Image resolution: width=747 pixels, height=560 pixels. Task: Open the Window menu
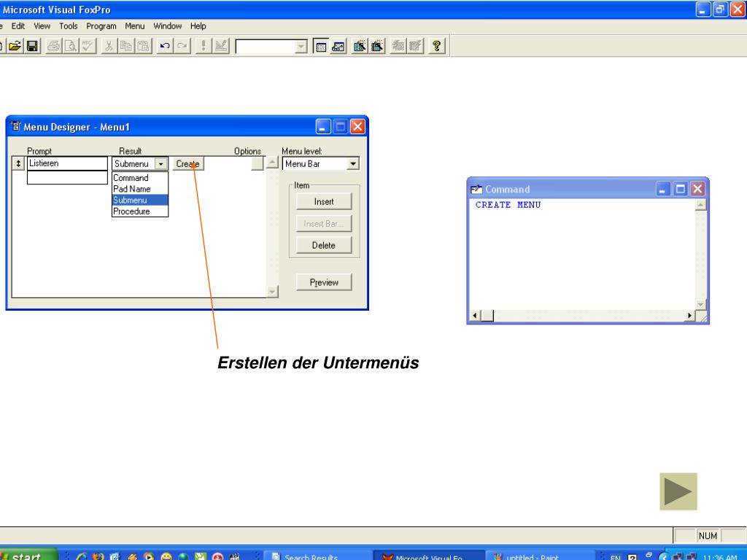point(167,26)
